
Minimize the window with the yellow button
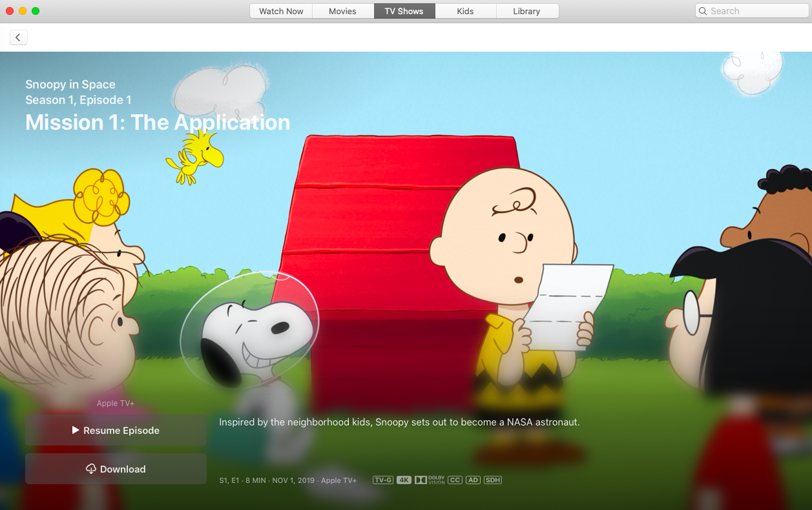pyautogui.click(x=23, y=11)
